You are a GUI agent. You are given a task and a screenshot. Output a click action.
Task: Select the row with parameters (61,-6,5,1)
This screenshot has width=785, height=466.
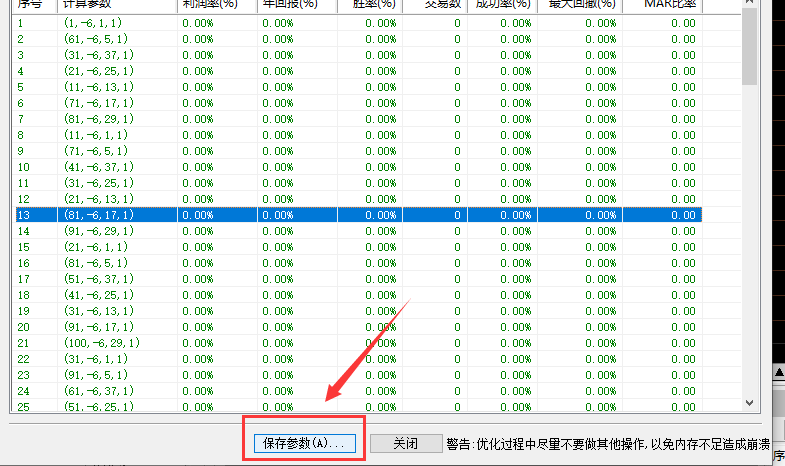pos(358,39)
